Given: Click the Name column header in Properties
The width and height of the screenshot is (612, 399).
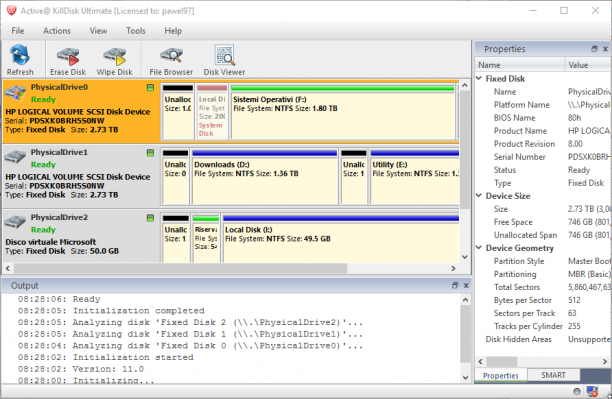Looking at the screenshot, I should (x=520, y=65).
